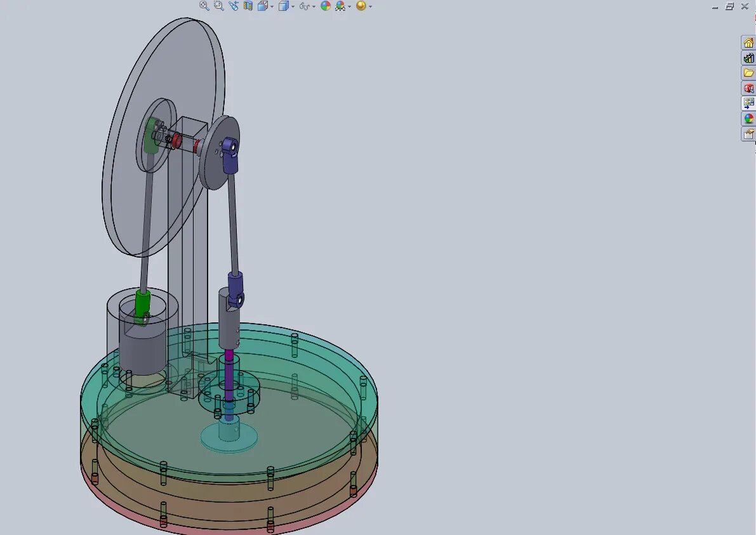756x535 pixels.
Task: Click the View Settings gold sphere icon
Action: tap(361, 6)
